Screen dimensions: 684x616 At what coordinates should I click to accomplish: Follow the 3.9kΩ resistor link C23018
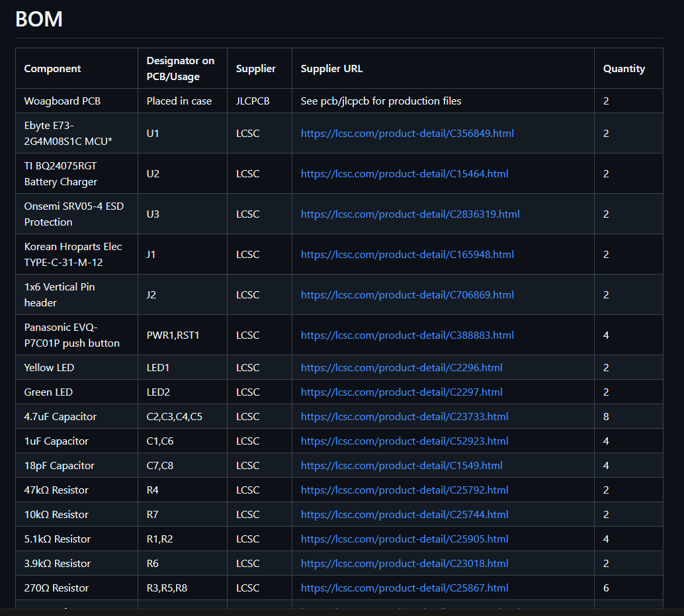point(404,563)
